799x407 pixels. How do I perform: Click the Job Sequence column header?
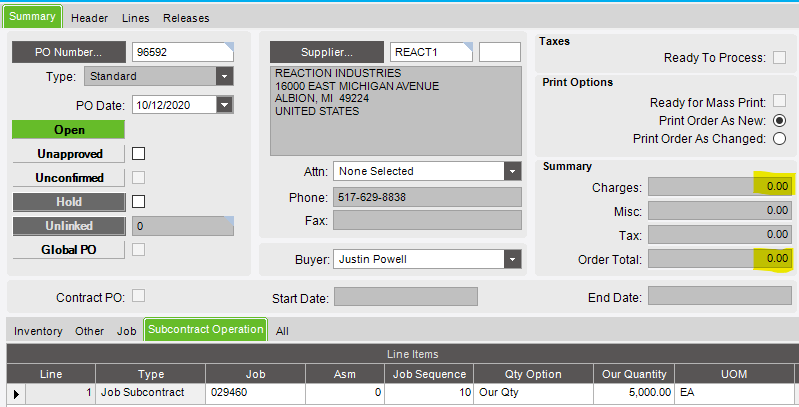429,374
